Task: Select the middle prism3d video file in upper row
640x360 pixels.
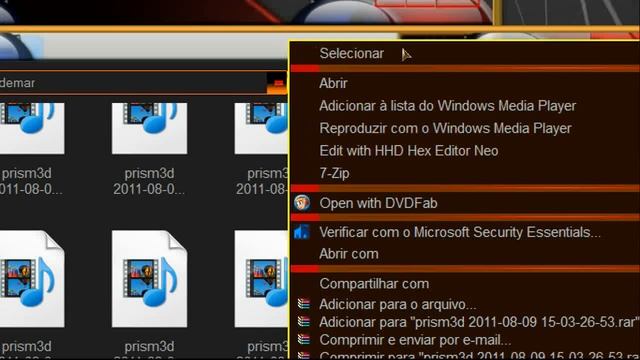Action: coord(149,149)
